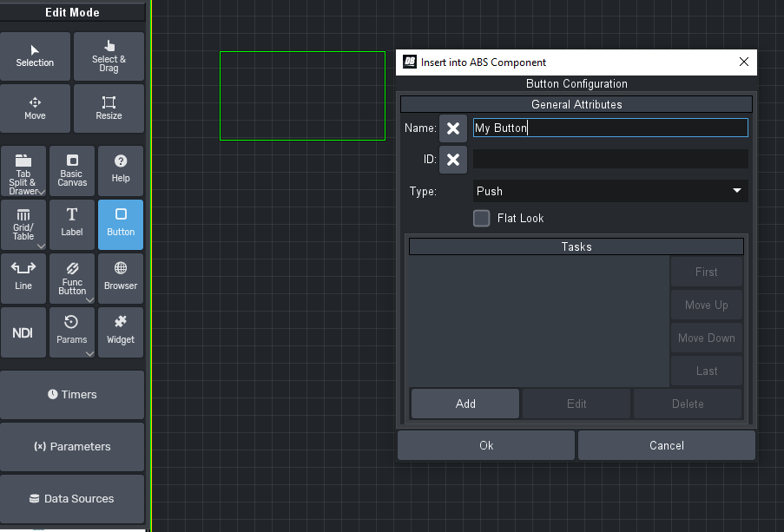784x532 pixels.
Task: Close the Insert into ABS Component dialog
Action: [x=744, y=62]
